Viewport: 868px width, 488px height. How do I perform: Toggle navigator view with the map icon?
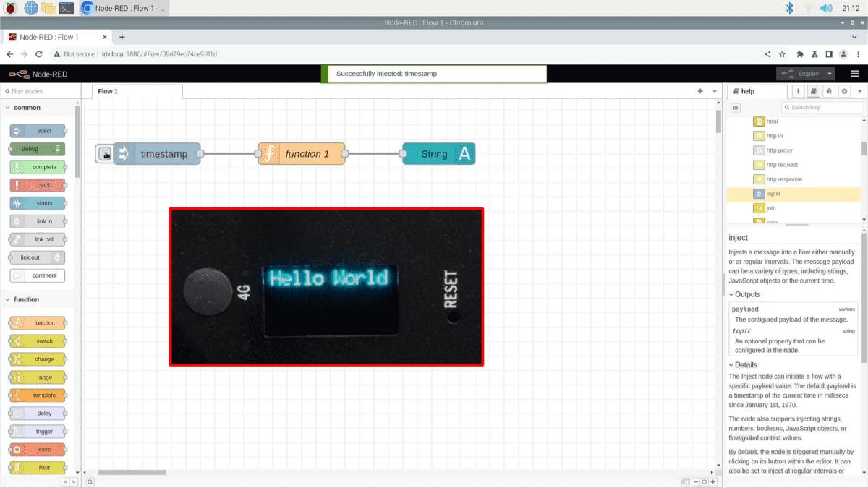click(x=685, y=481)
